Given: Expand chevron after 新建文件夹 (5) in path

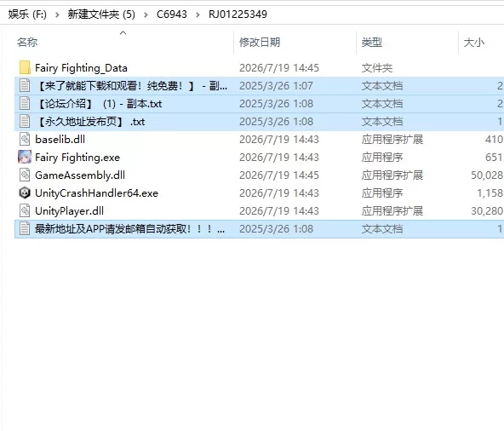Looking at the screenshot, I should point(146,14).
